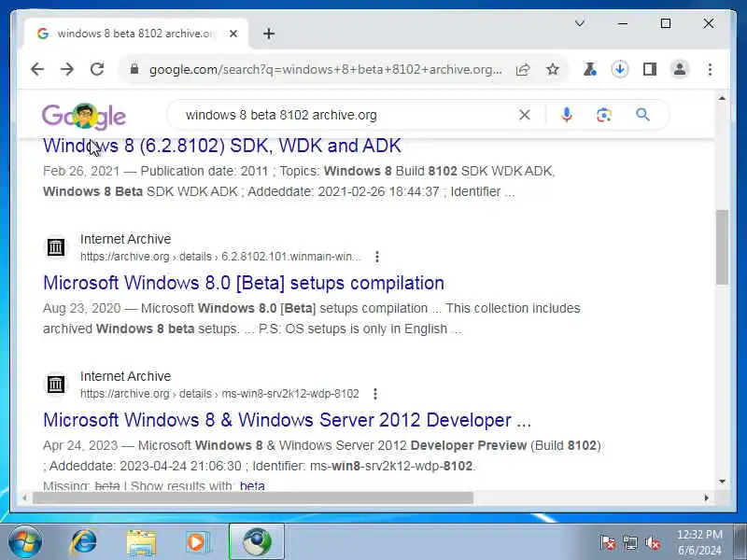The image size is (747, 560).
Task: Submit search with magnifier icon
Action: (642, 115)
